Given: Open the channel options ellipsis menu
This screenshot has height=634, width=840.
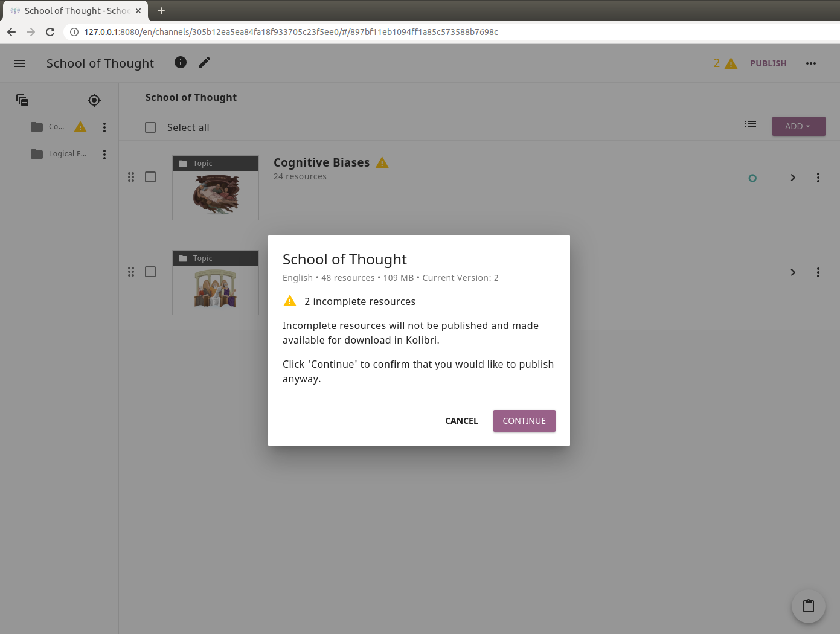Looking at the screenshot, I should click(811, 63).
